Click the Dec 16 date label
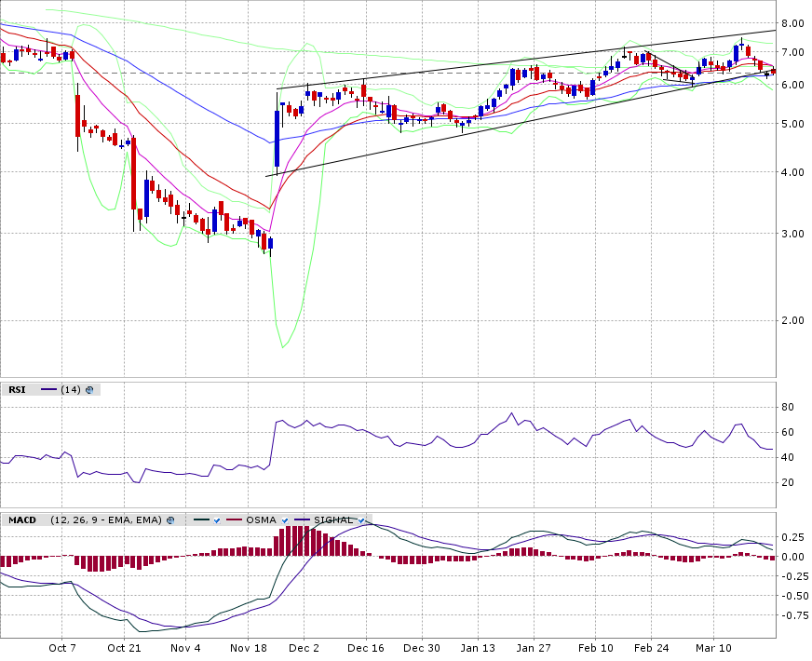Image resolution: width=812 pixels, height=661 pixels. [x=366, y=648]
